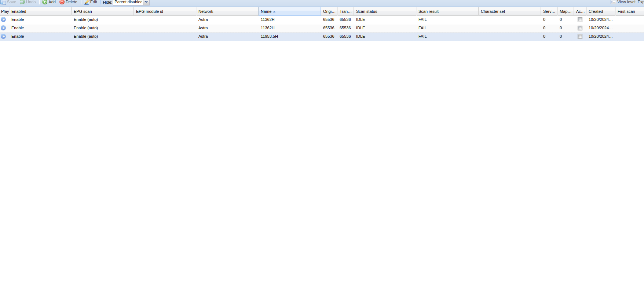644x295 pixels.
Task: Sort by Scan status column
Action: [x=385, y=11]
